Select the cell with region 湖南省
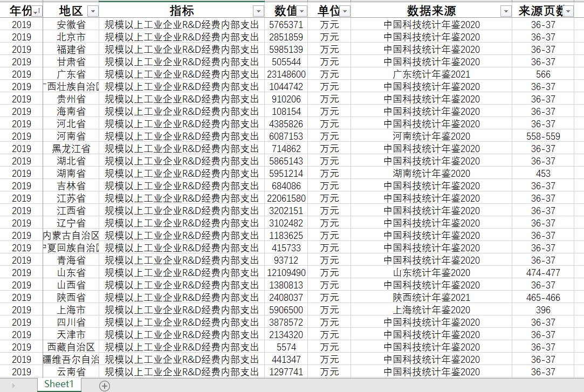Viewport: 584px width, 392px height. click(71, 174)
